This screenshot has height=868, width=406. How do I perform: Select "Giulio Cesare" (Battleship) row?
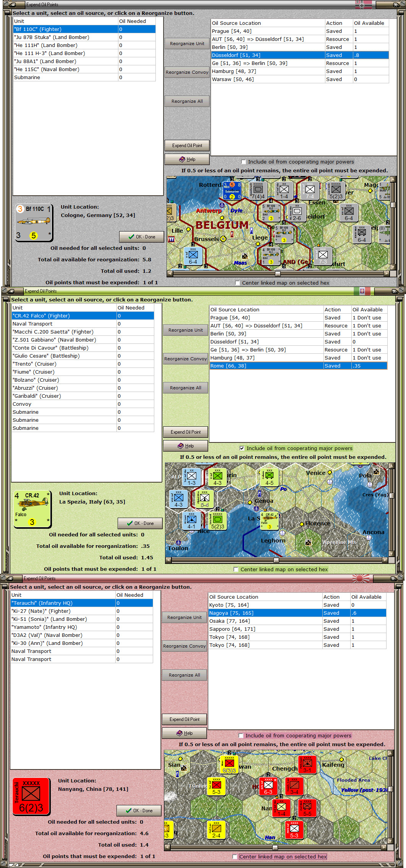[x=83, y=356]
